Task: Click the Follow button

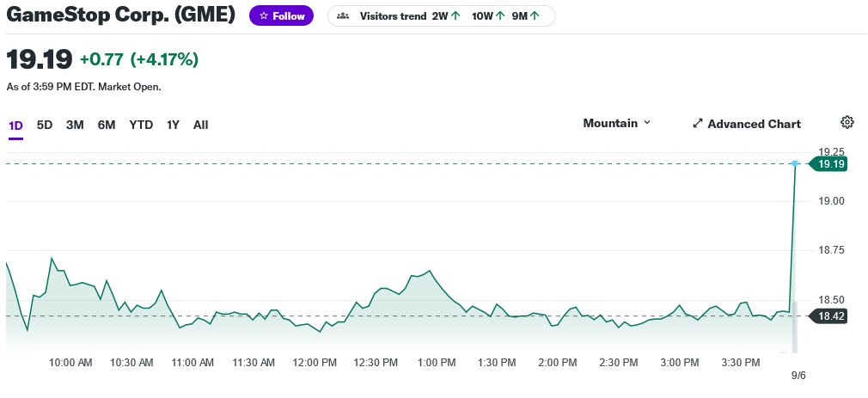Action: click(x=281, y=16)
